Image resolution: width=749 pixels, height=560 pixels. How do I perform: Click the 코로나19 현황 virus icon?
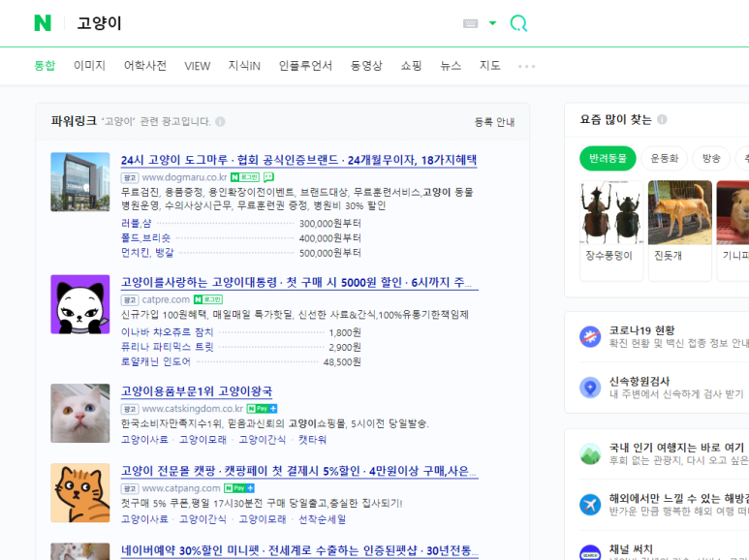coord(590,336)
